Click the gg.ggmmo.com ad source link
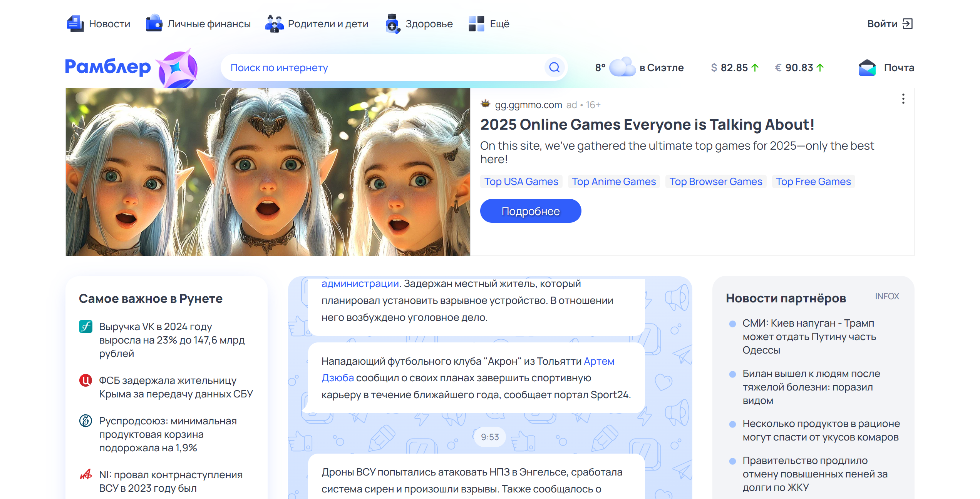Image resolution: width=980 pixels, height=499 pixels. pyautogui.click(x=528, y=105)
